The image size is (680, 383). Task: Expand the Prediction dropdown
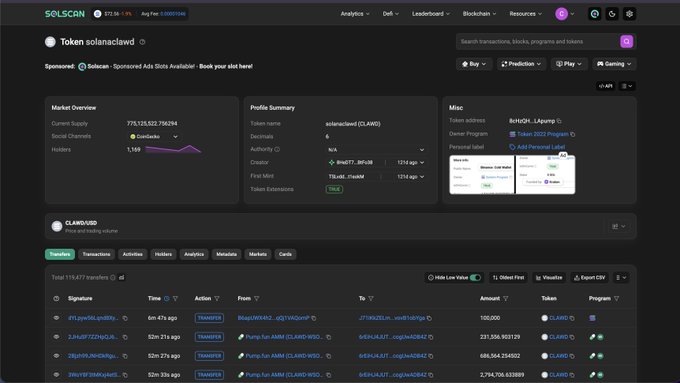[x=521, y=64]
